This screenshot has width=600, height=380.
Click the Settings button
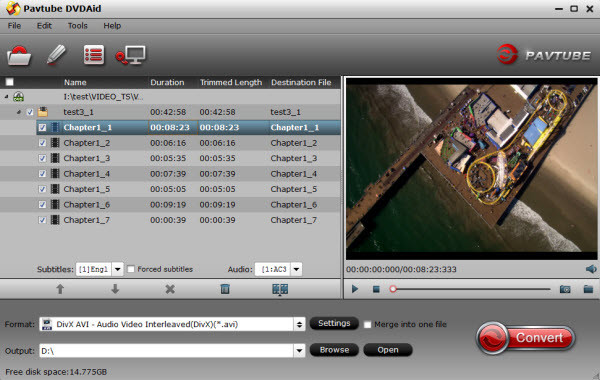[334, 323]
